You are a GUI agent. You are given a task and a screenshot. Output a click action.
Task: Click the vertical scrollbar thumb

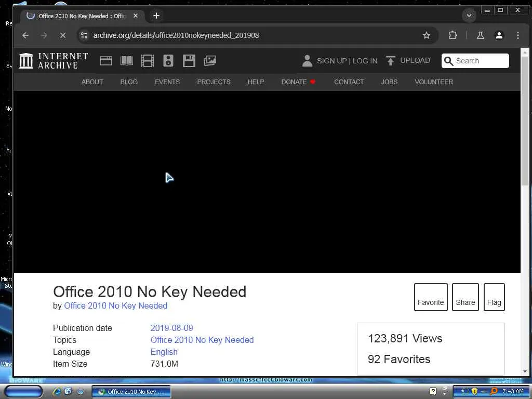click(525, 121)
